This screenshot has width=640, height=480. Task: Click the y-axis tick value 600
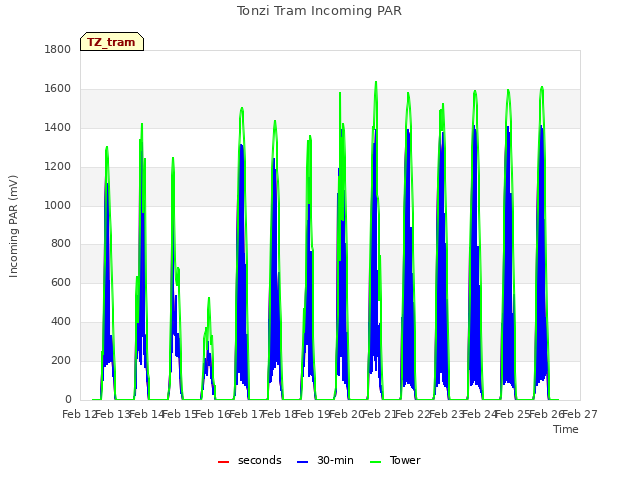61,282
